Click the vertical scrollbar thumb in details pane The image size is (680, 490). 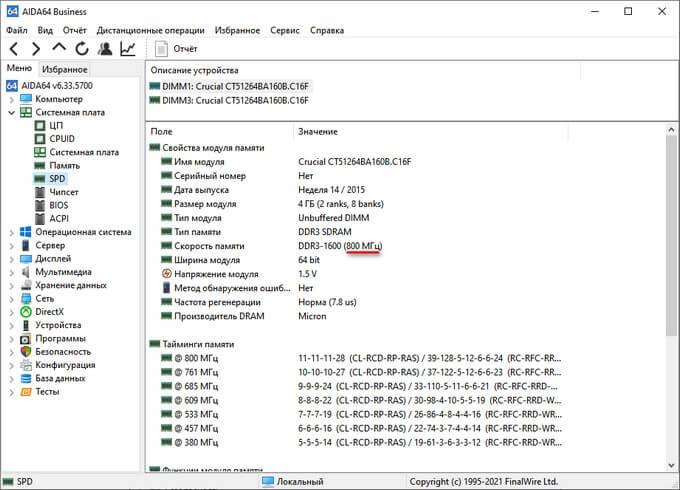click(x=671, y=235)
